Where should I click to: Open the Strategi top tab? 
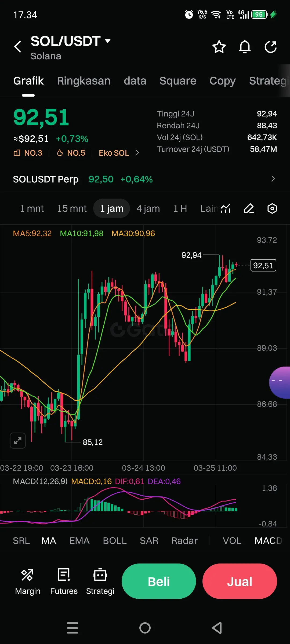click(269, 81)
